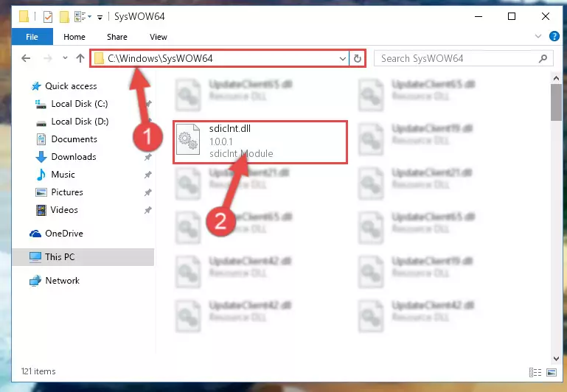The width and height of the screenshot is (567, 392).
Task: Click the pin icon beside Music
Action: click(x=148, y=175)
